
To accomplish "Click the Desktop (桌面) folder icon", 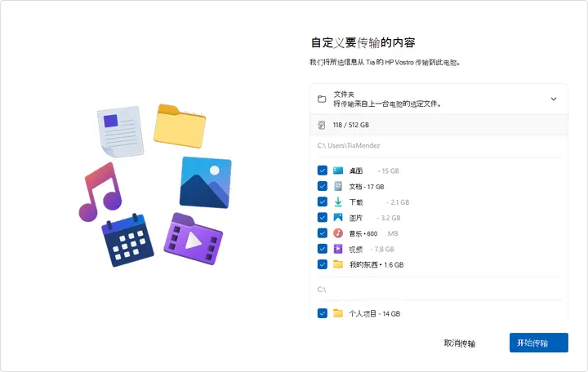I will [x=338, y=170].
